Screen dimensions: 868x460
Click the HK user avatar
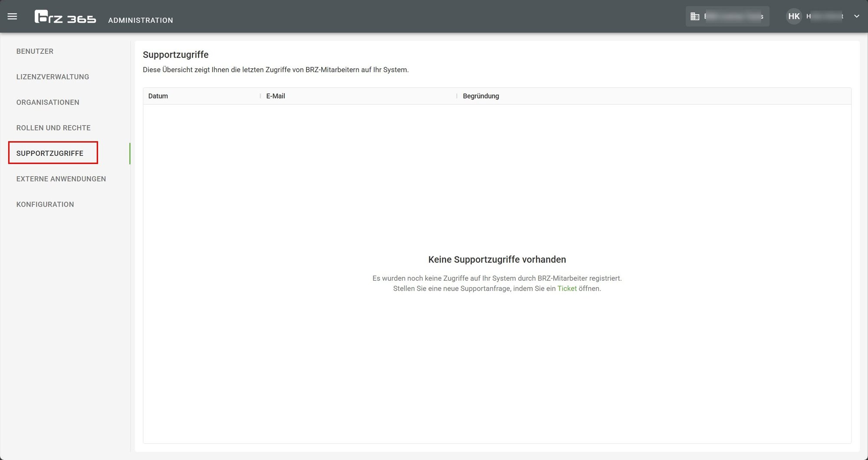pos(794,16)
